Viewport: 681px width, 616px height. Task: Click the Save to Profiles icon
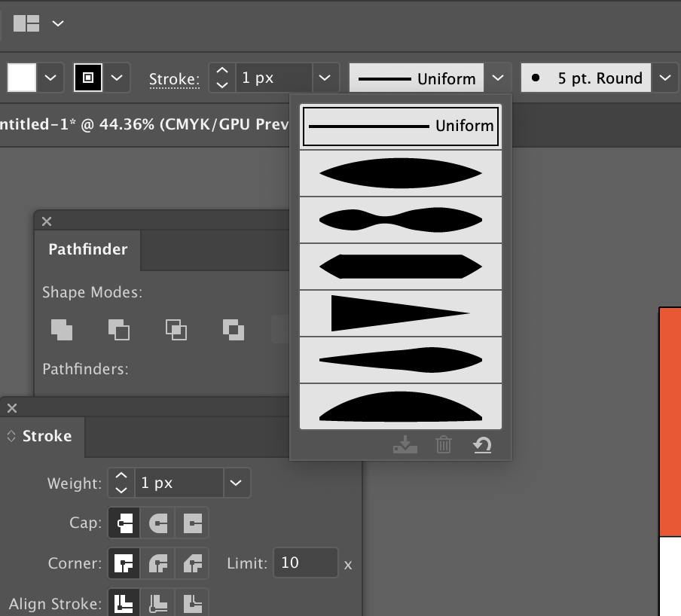(x=405, y=446)
